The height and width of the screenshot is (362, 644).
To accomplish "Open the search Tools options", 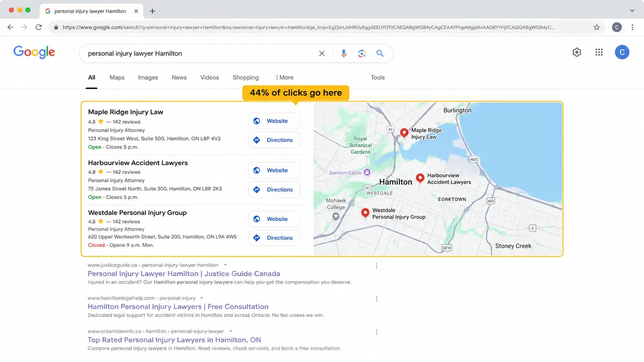I will pos(378,77).
